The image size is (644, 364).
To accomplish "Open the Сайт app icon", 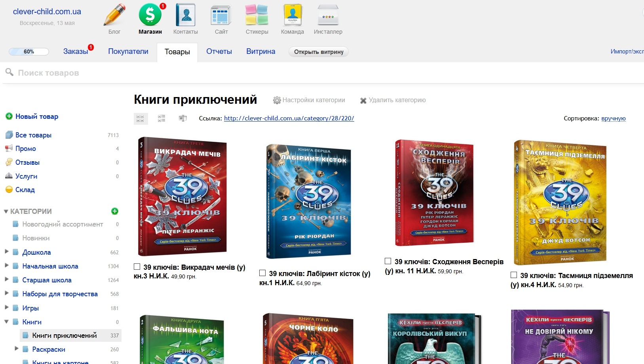I will pos(221,16).
